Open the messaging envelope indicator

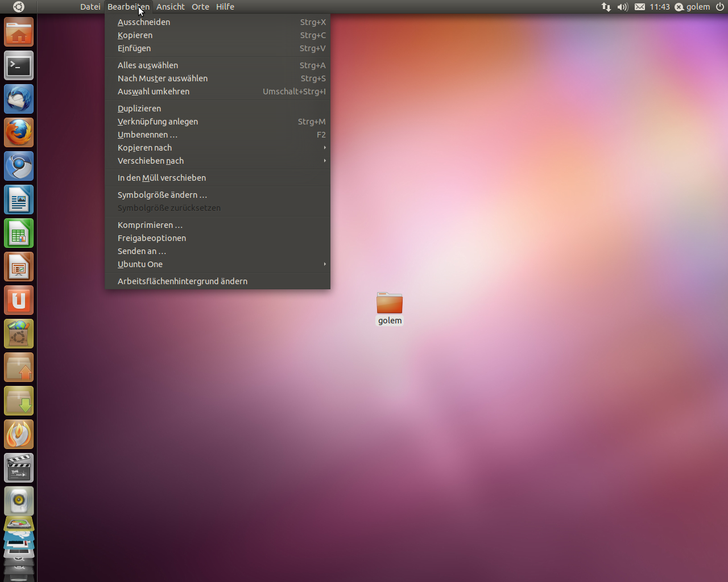(640, 7)
